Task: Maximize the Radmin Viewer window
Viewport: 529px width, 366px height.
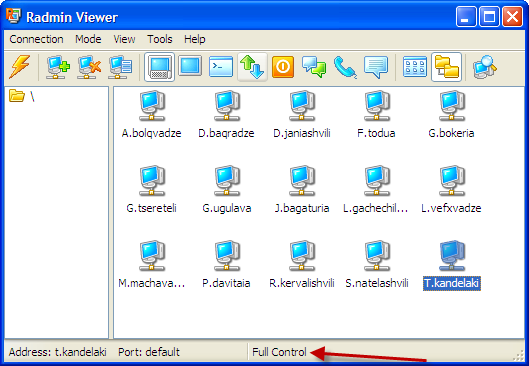Action: 489,16
